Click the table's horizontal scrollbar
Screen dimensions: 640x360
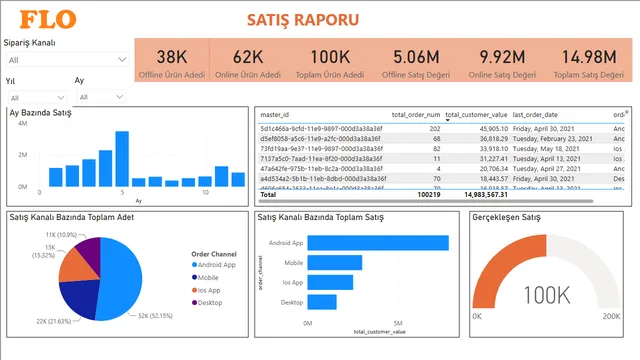click(426, 201)
